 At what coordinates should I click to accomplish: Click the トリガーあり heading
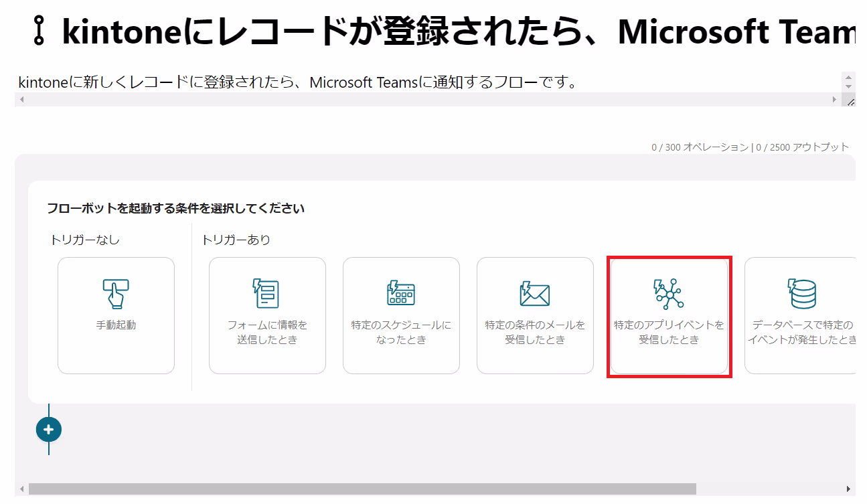236,240
